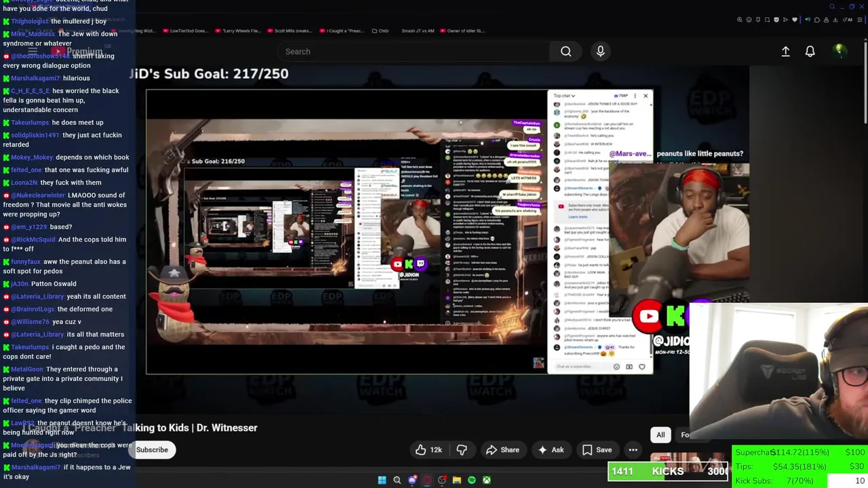Click the profile person toolbar icon
Screen dimensions: 868x488
(x=826, y=20)
